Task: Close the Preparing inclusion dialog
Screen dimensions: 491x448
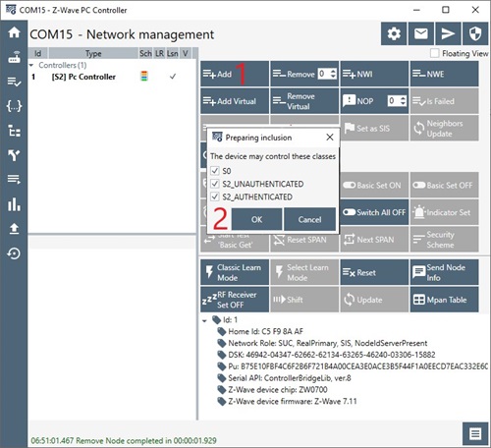Action: click(x=330, y=138)
